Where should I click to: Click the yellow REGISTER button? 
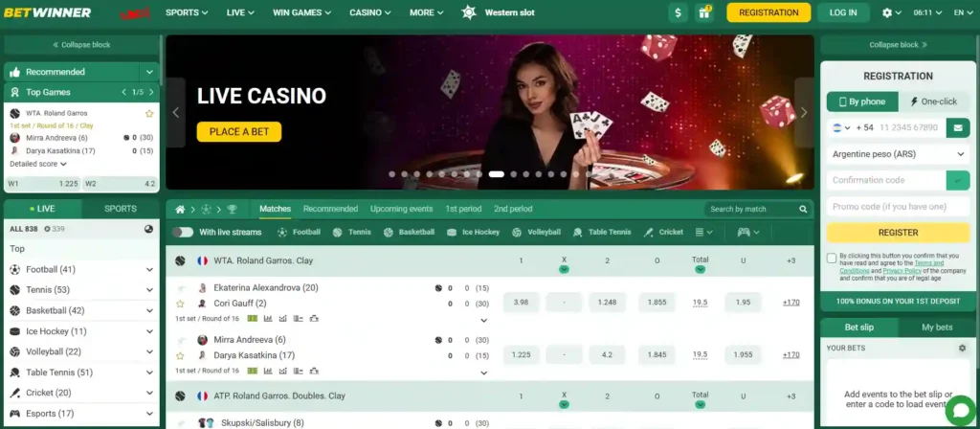point(898,233)
